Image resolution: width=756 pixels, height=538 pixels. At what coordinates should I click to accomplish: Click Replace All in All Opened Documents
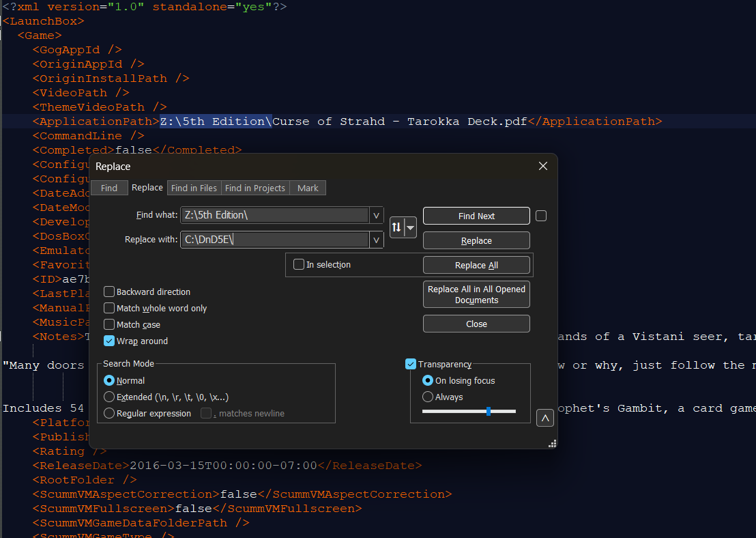click(476, 294)
